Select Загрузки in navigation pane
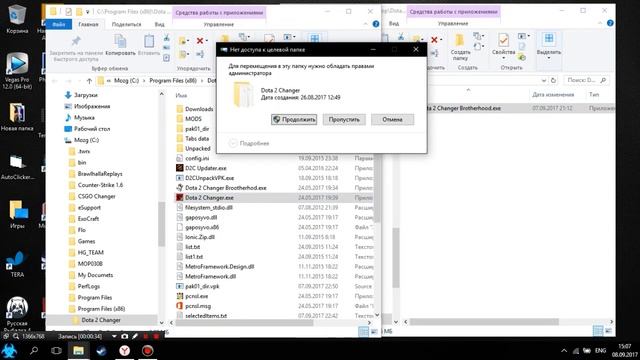This screenshot has width=640, height=360. [x=86, y=95]
